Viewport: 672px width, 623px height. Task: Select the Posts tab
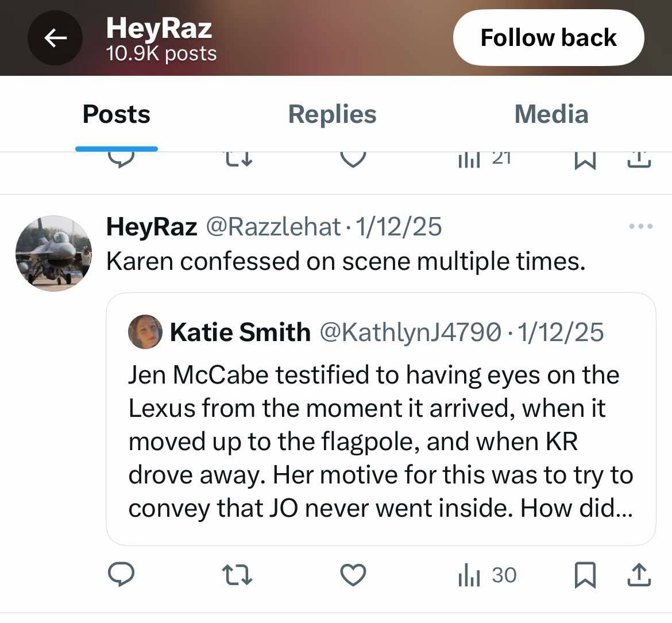(117, 114)
